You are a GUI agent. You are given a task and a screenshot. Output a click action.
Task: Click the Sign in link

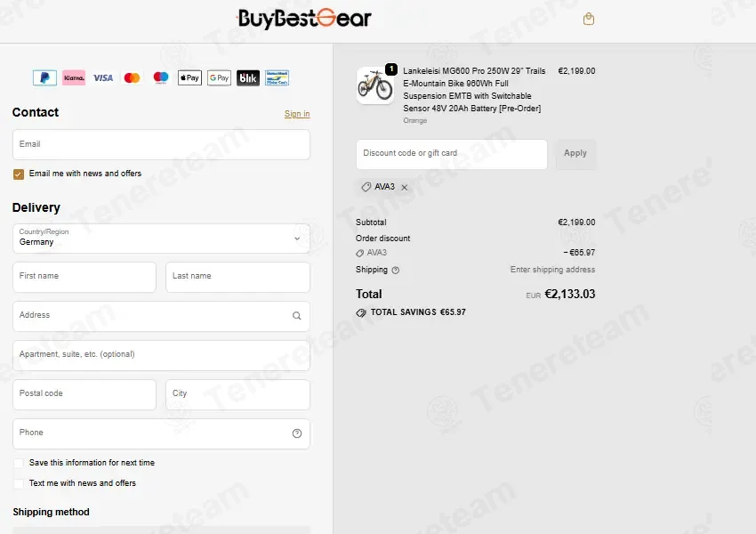(x=297, y=114)
